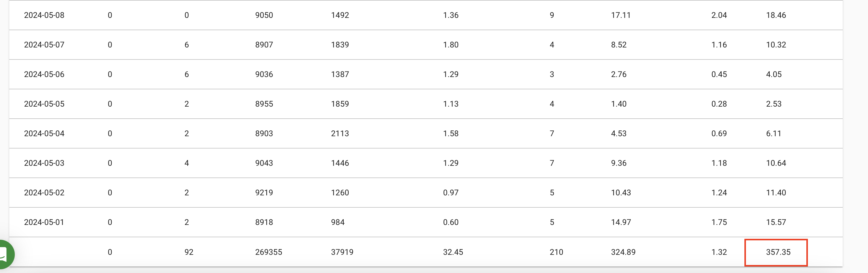The image size is (868, 273).
Task: Select the 2024-05-03 date cell
Action: pos(44,163)
